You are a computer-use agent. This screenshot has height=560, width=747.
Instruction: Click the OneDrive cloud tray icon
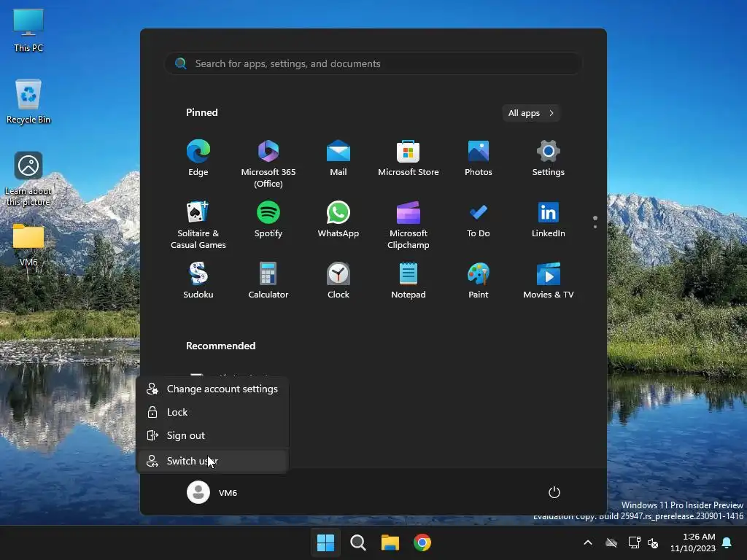[x=611, y=542]
